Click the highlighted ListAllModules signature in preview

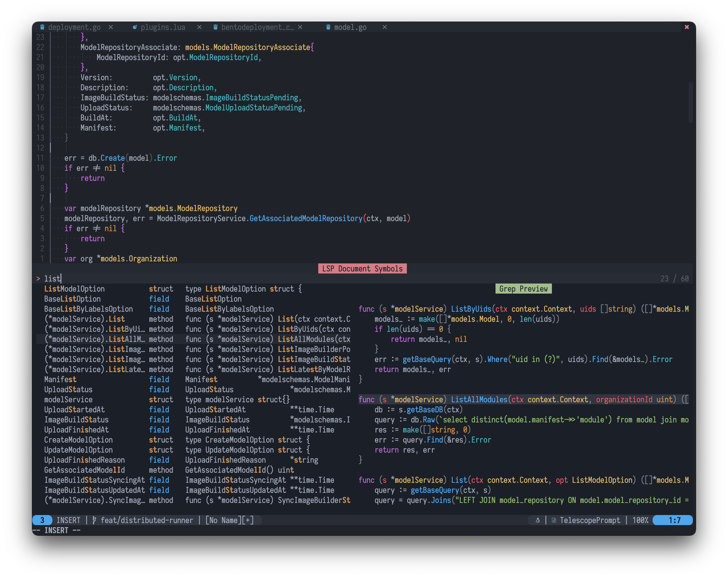[523, 399]
